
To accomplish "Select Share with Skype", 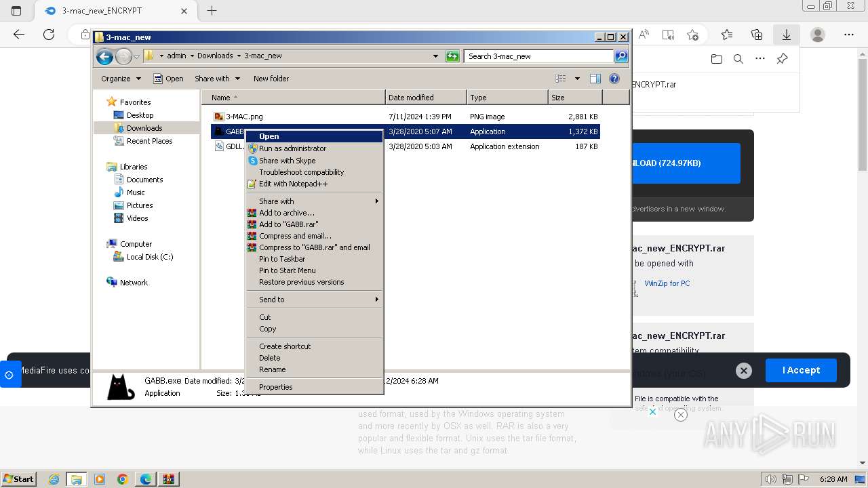I will tap(315, 161).
